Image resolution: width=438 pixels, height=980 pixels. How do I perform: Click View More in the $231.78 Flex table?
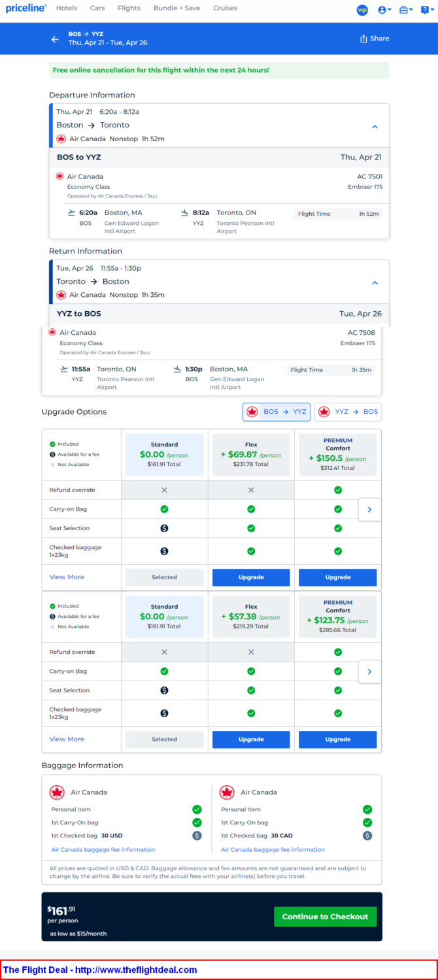[67, 577]
